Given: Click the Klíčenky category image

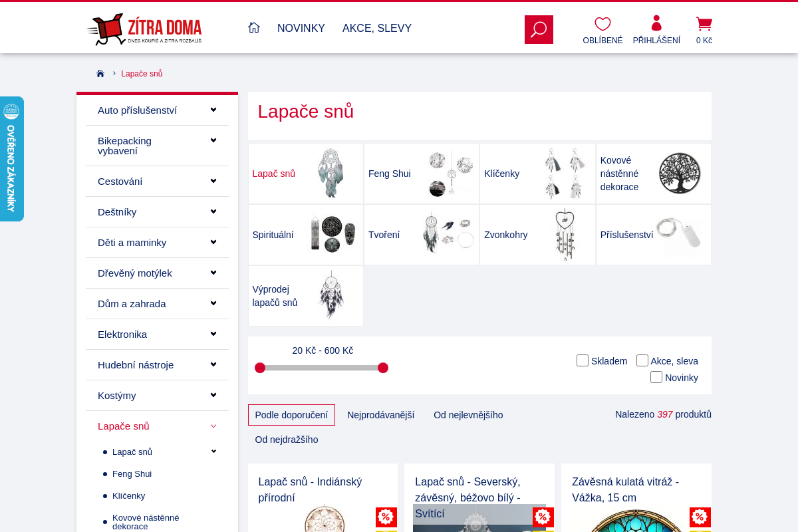Looking at the screenshot, I should pyautogui.click(x=564, y=174).
